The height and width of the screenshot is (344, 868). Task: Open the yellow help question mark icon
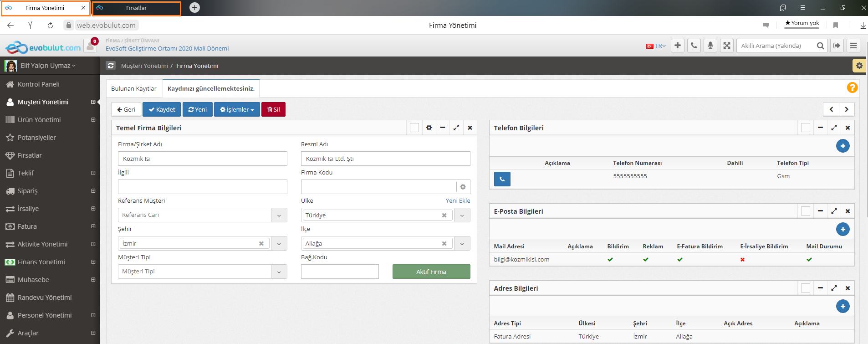(x=852, y=87)
